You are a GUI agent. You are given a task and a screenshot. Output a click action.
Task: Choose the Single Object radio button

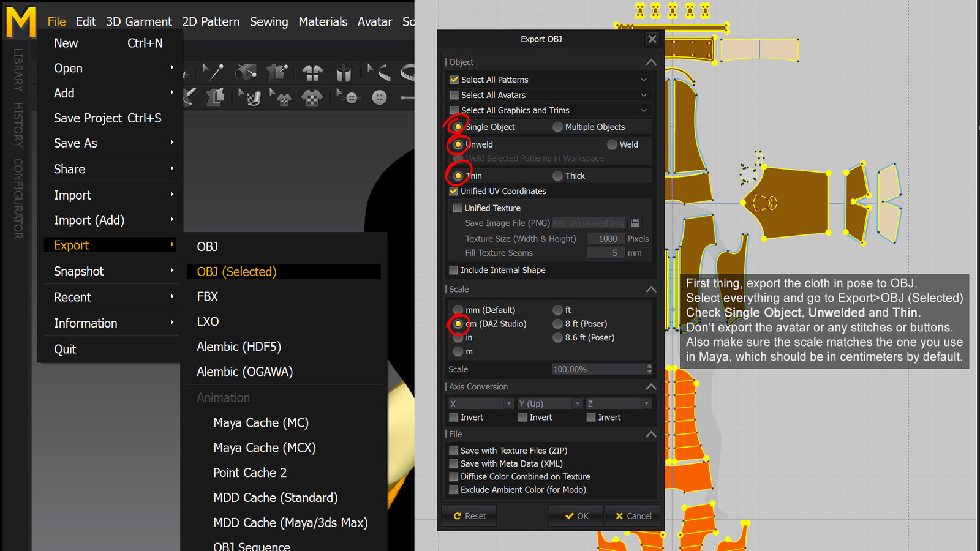(x=458, y=127)
